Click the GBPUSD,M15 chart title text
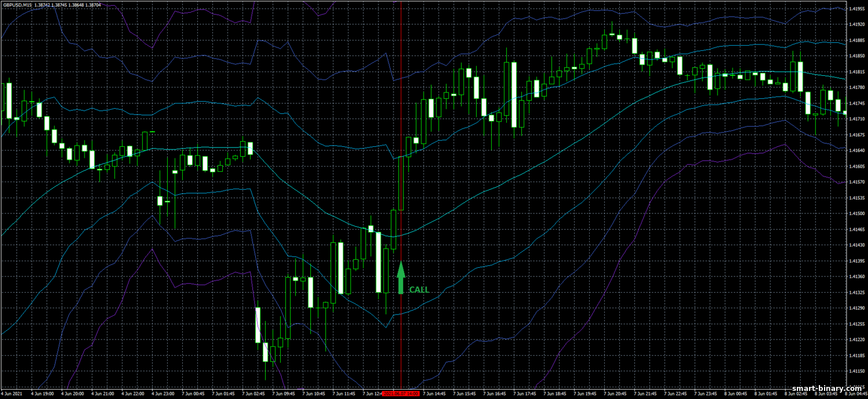This screenshot has width=868, height=399. coord(17,5)
